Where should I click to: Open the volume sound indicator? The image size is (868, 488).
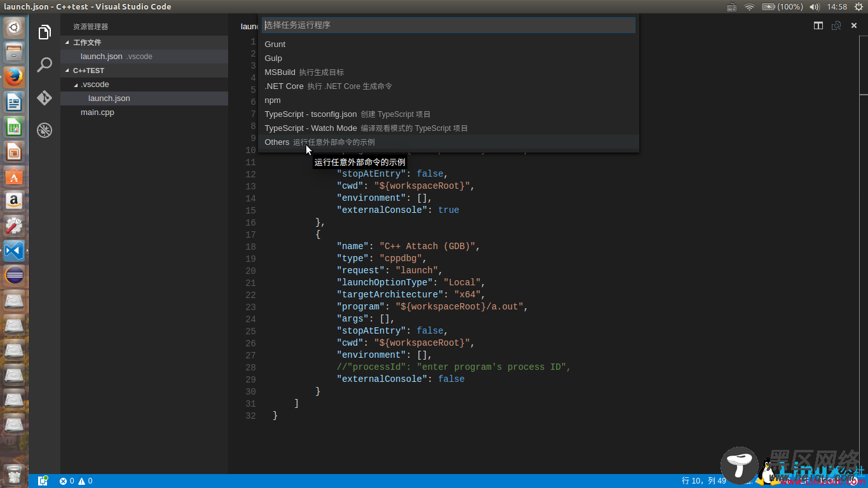815,7
